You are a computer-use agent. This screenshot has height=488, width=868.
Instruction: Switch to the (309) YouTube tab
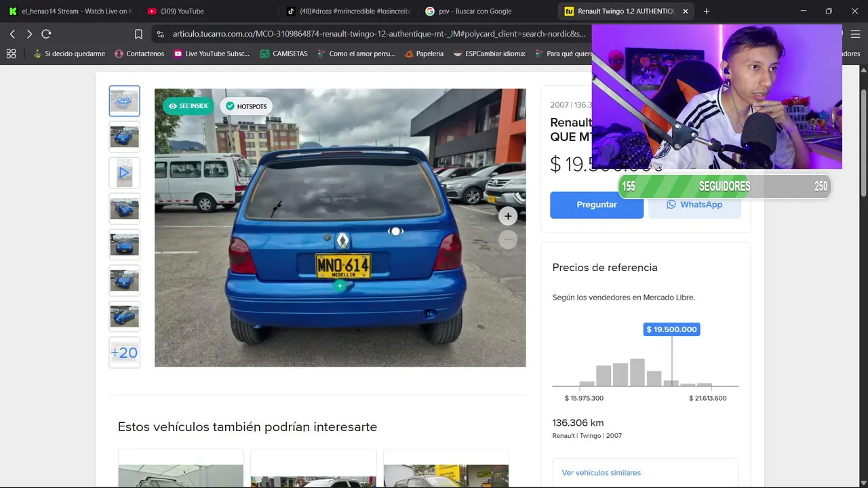pyautogui.click(x=208, y=11)
